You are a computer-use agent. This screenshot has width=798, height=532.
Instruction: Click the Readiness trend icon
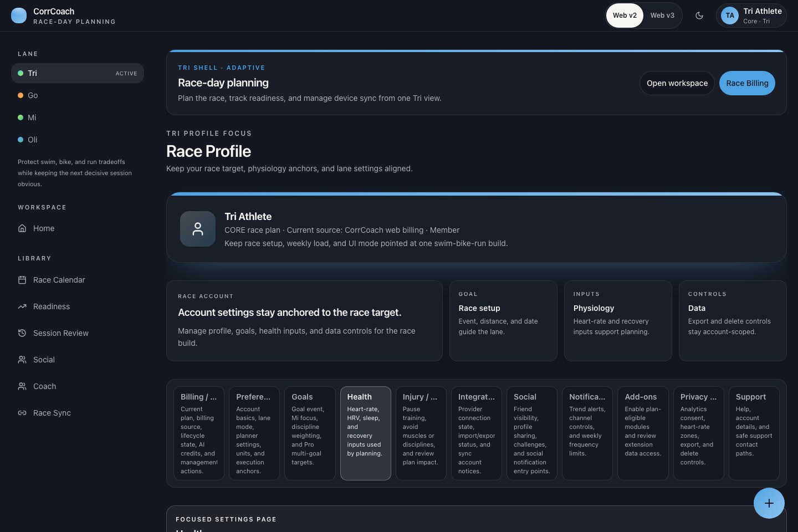[x=22, y=306]
